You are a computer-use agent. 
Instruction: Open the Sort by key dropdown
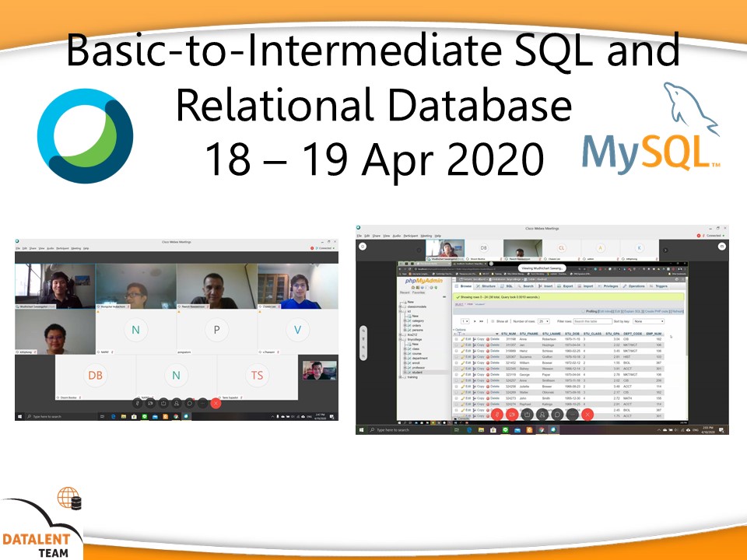647,320
